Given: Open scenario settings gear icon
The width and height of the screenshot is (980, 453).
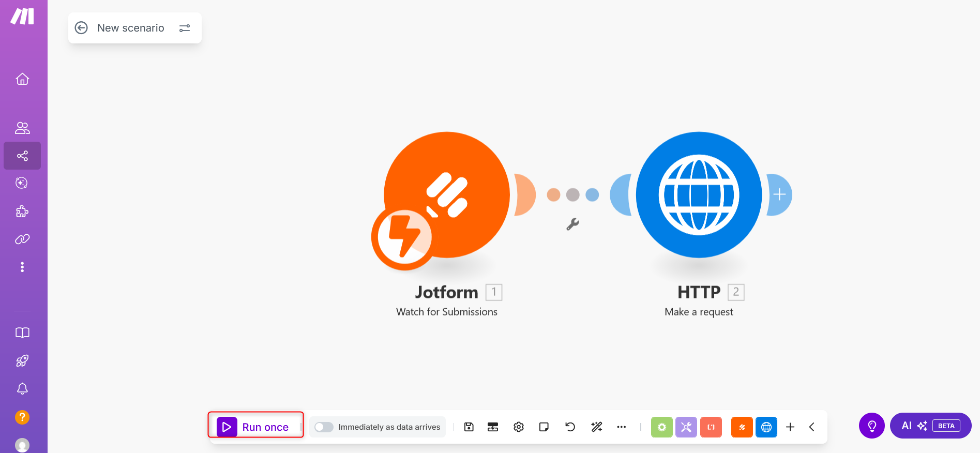Looking at the screenshot, I should click(519, 427).
